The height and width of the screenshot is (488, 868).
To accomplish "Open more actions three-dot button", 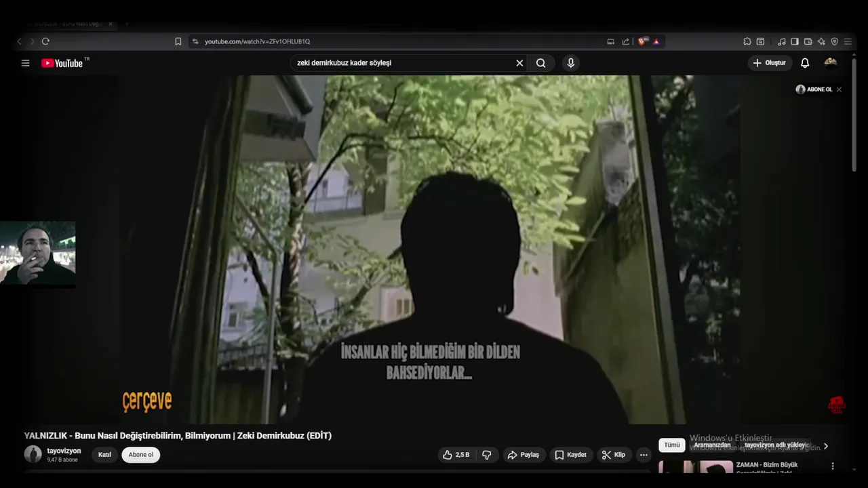I will click(644, 455).
